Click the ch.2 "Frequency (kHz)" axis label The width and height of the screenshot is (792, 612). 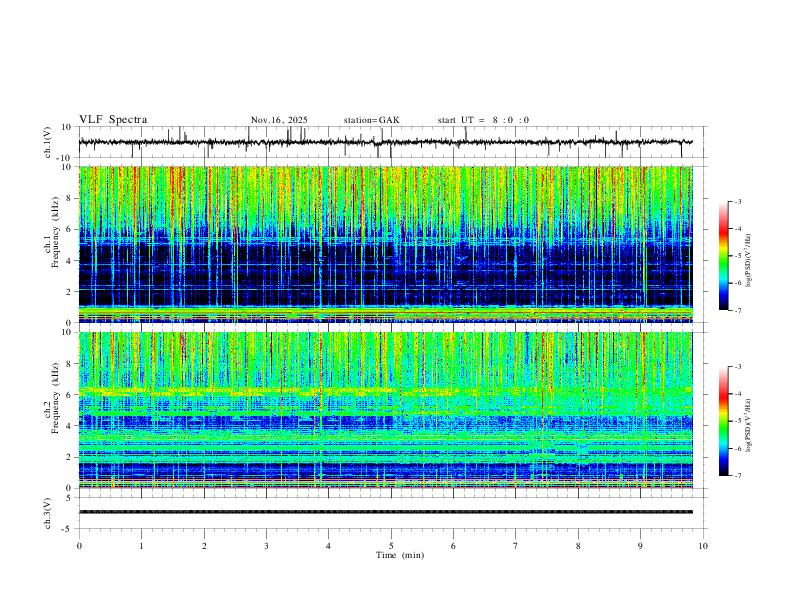pos(53,397)
